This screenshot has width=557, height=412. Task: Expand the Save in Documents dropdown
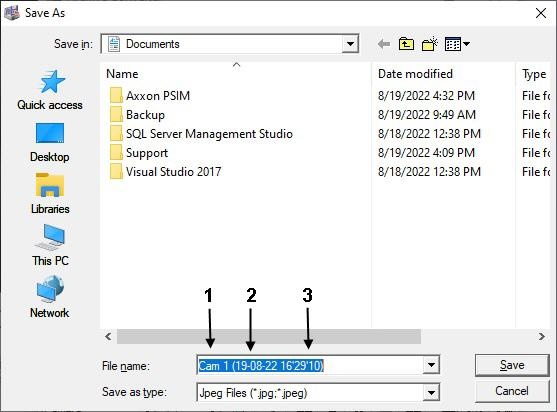[350, 44]
